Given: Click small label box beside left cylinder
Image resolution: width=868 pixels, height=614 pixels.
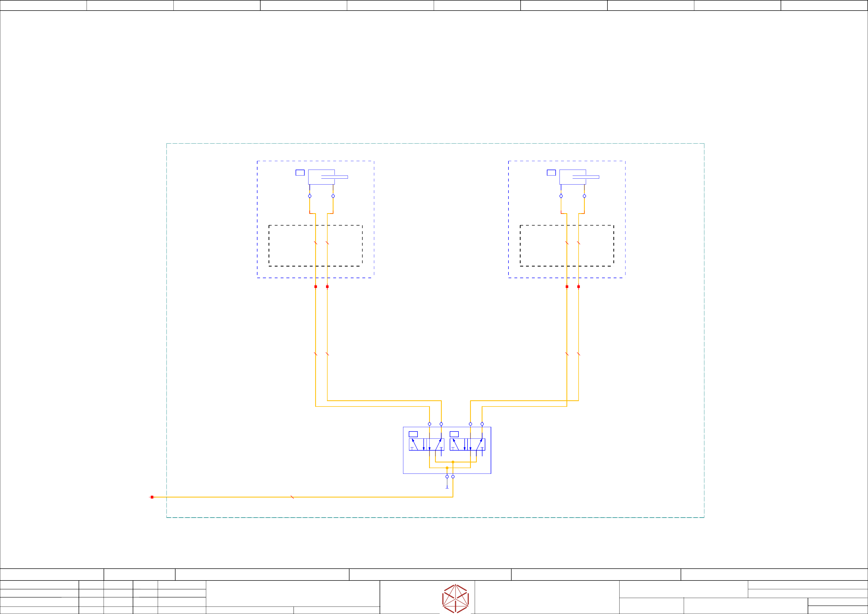Looking at the screenshot, I should point(300,173).
